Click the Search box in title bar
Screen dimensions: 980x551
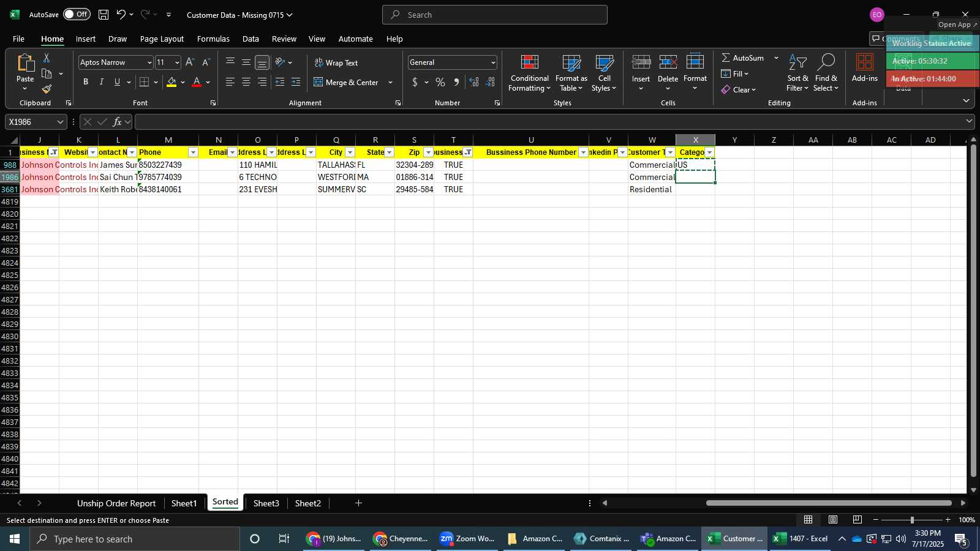[495, 15]
